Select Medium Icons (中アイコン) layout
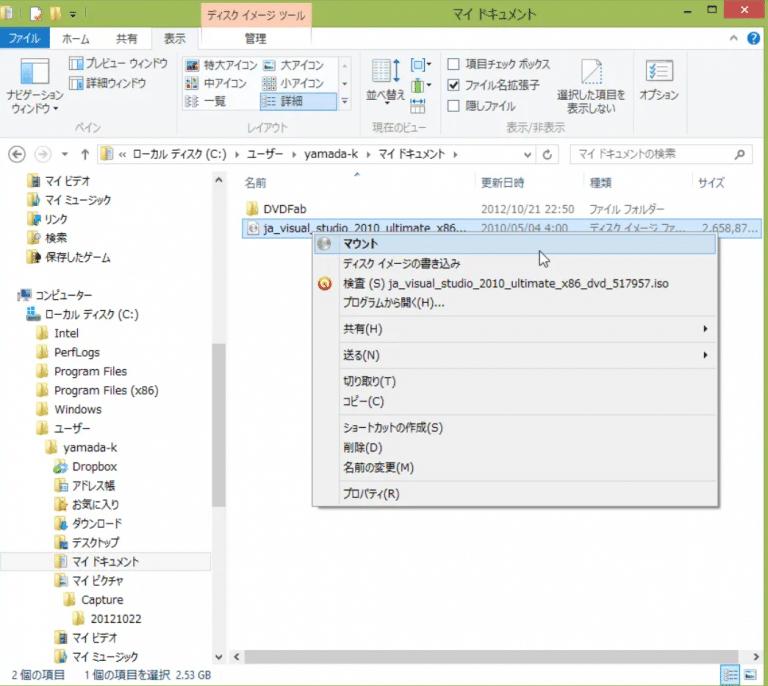The width and height of the screenshot is (768, 686). pos(216,83)
